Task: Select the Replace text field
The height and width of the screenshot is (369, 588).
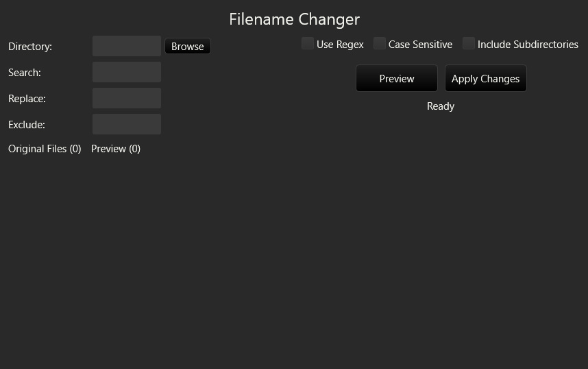Action: (x=127, y=99)
